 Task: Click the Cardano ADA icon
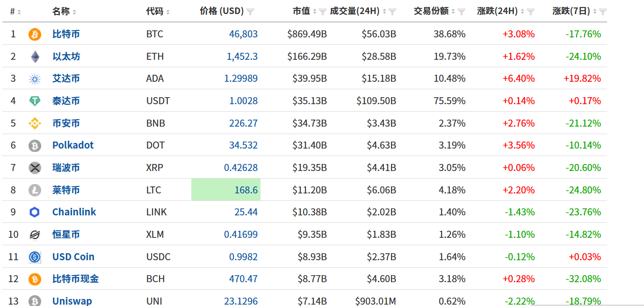(35, 78)
